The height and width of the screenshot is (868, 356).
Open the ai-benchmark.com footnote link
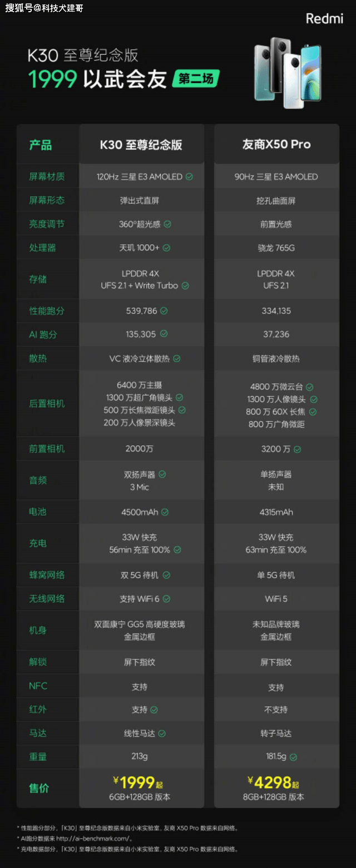pyautogui.click(x=93, y=839)
